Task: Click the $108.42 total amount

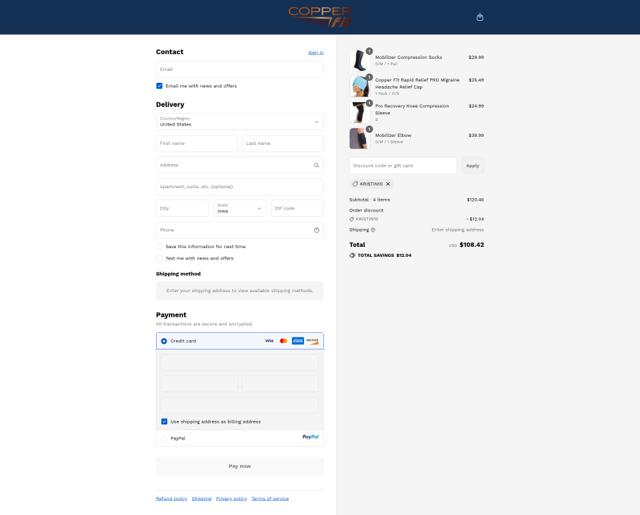Action: (x=471, y=245)
